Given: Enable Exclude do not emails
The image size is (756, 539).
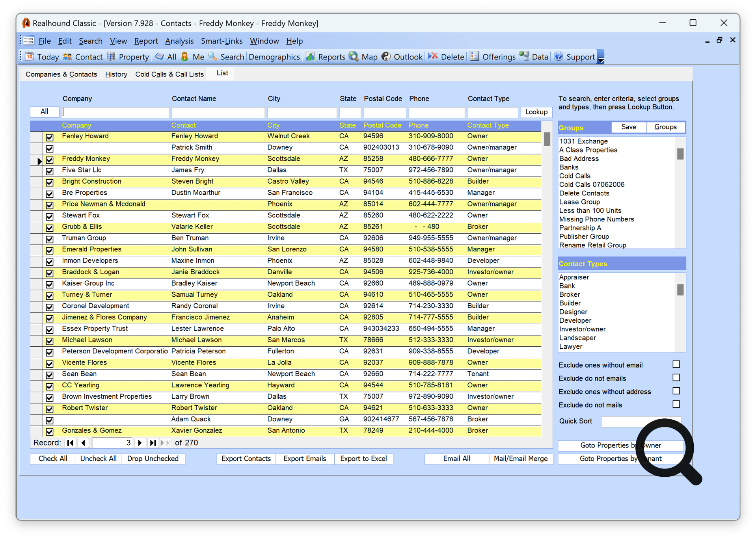Looking at the screenshot, I should (x=676, y=378).
